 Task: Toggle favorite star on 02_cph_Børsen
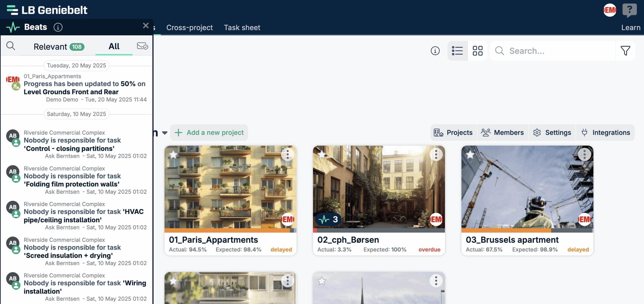tap(322, 155)
